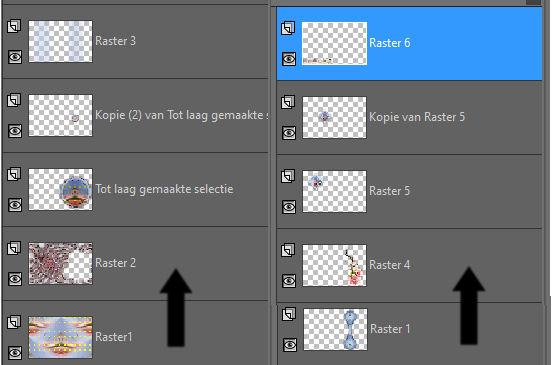Click the layer type icon of Raster 4

288,250
